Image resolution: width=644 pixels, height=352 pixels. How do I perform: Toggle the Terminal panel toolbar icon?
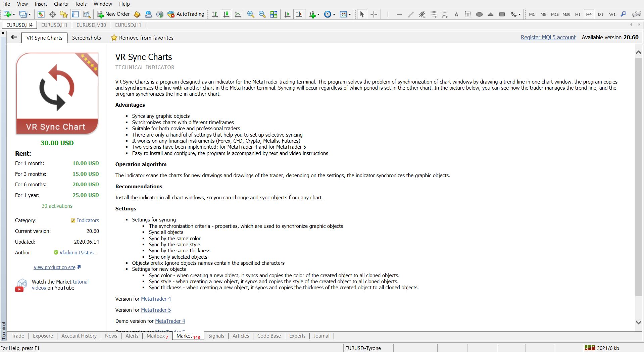click(x=76, y=14)
